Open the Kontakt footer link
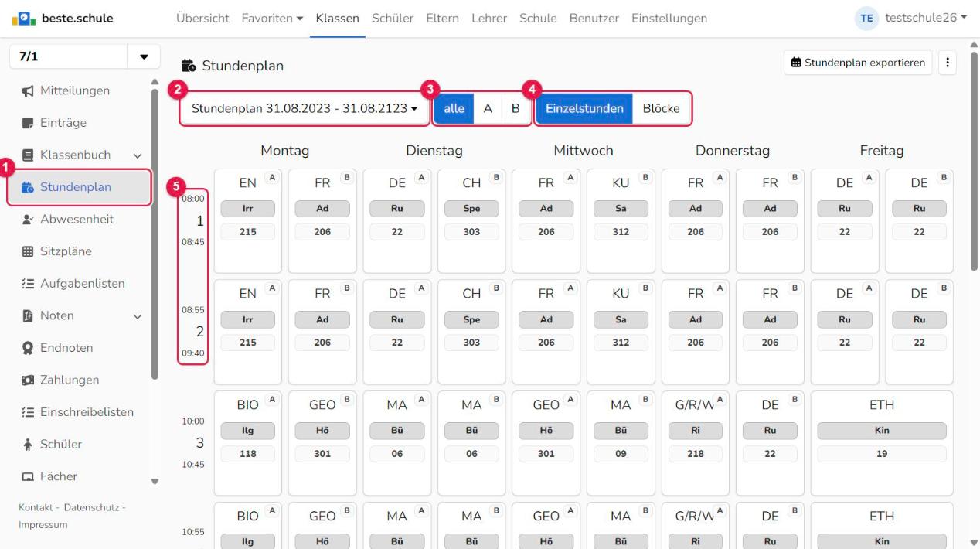Viewport: 980px width, 549px height. click(x=35, y=507)
